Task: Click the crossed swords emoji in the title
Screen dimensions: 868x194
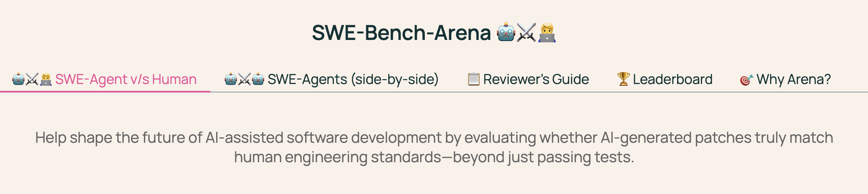Action: 526,33
